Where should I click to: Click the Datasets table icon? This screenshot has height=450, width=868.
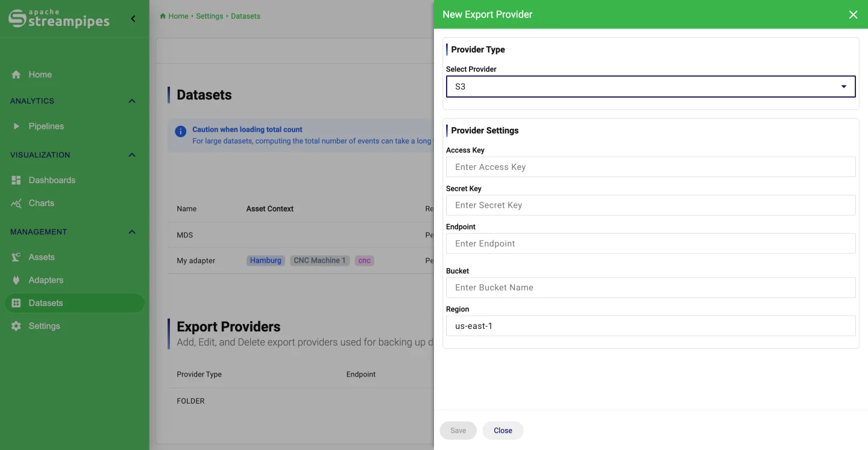pos(16,303)
